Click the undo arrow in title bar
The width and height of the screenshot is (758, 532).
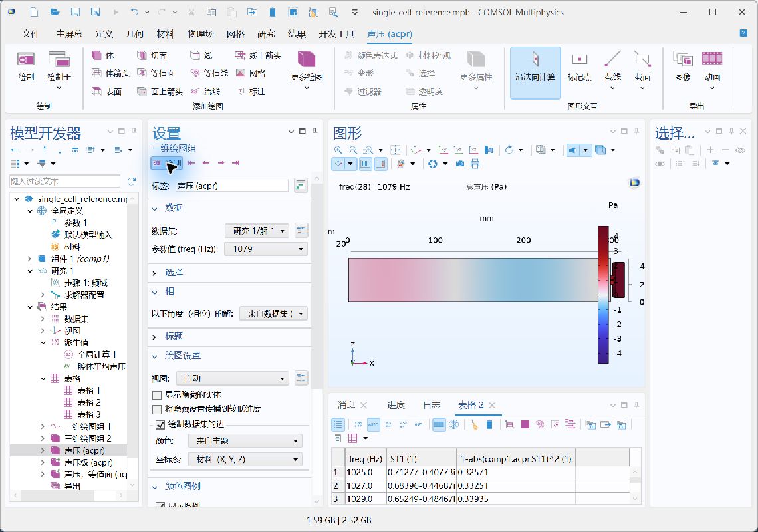pyautogui.click(x=134, y=12)
